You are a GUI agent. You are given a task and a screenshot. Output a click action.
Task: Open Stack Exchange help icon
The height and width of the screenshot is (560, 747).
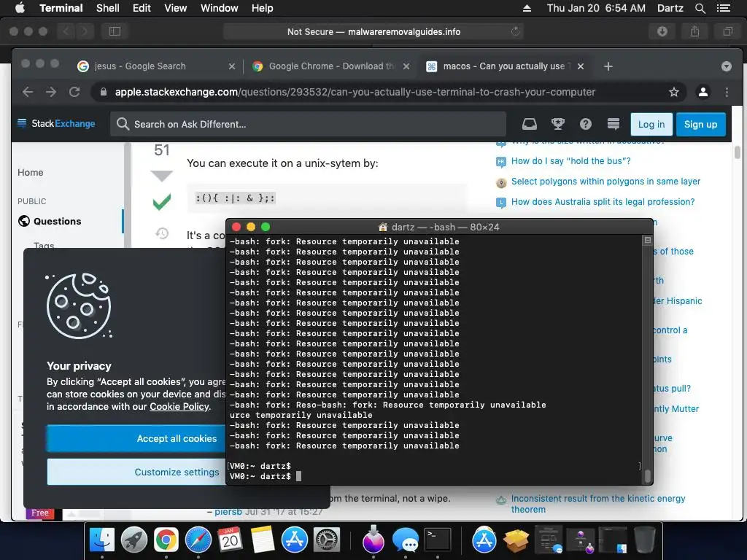pyautogui.click(x=586, y=124)
